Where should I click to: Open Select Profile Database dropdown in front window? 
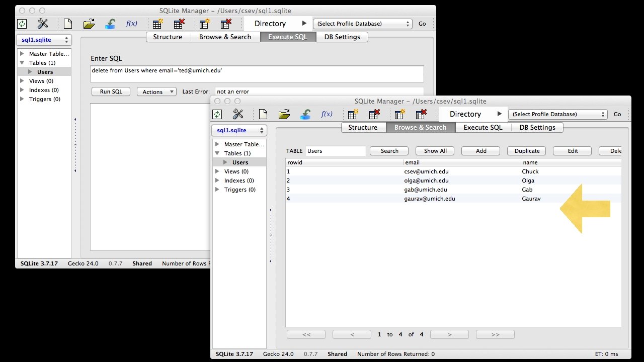point(558,114)
